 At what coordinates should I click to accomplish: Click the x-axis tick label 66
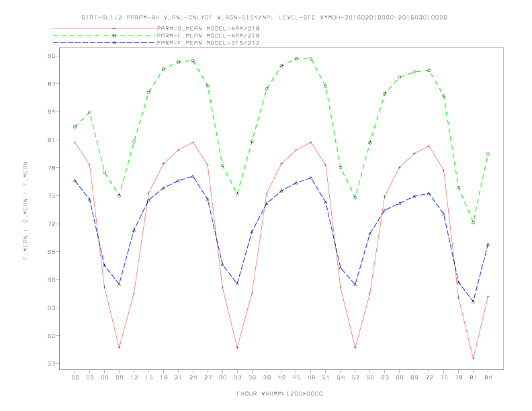pos(400,377)
